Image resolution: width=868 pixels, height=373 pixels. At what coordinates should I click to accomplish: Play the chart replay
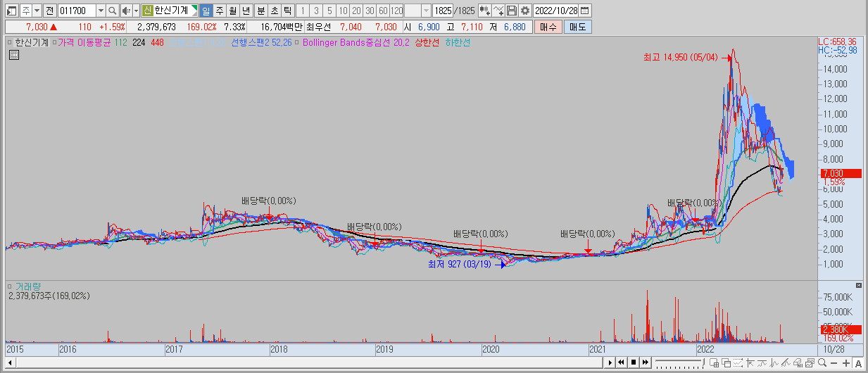[610, 362]
